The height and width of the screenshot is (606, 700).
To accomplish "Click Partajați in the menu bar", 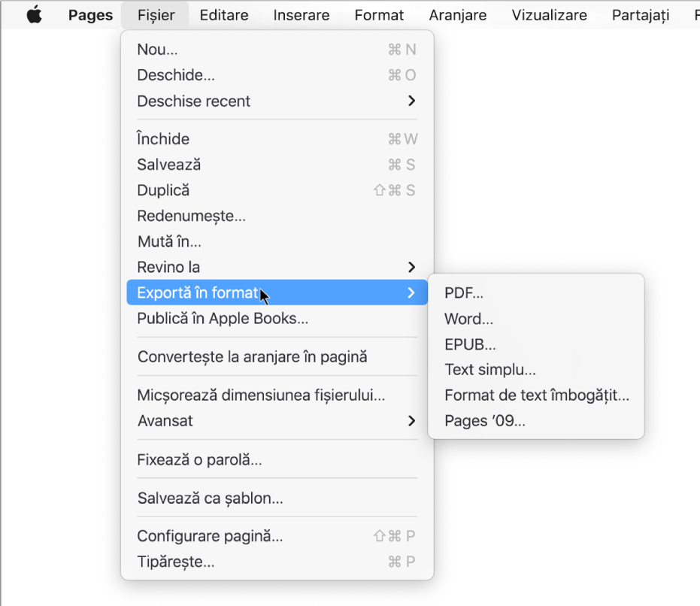I will pos(640,14).
